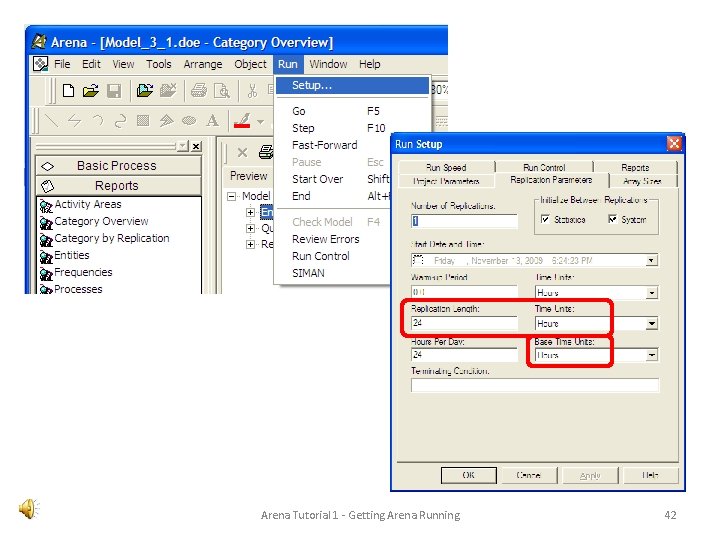Open the Object menu
Viewport: 720px width, 540px height.
tap(250, 64)
